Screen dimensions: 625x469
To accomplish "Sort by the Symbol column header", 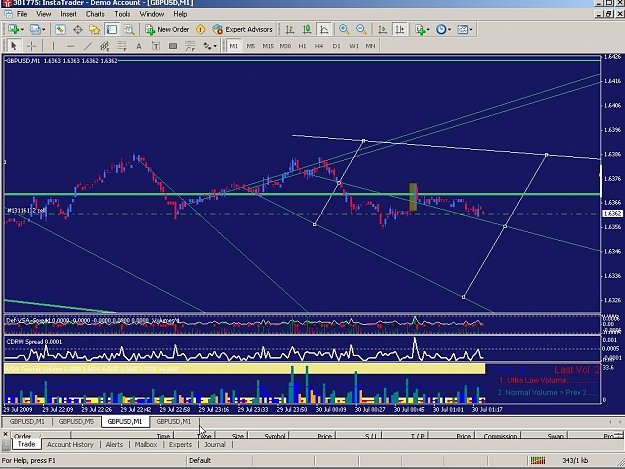I will (x=274, y=436).
